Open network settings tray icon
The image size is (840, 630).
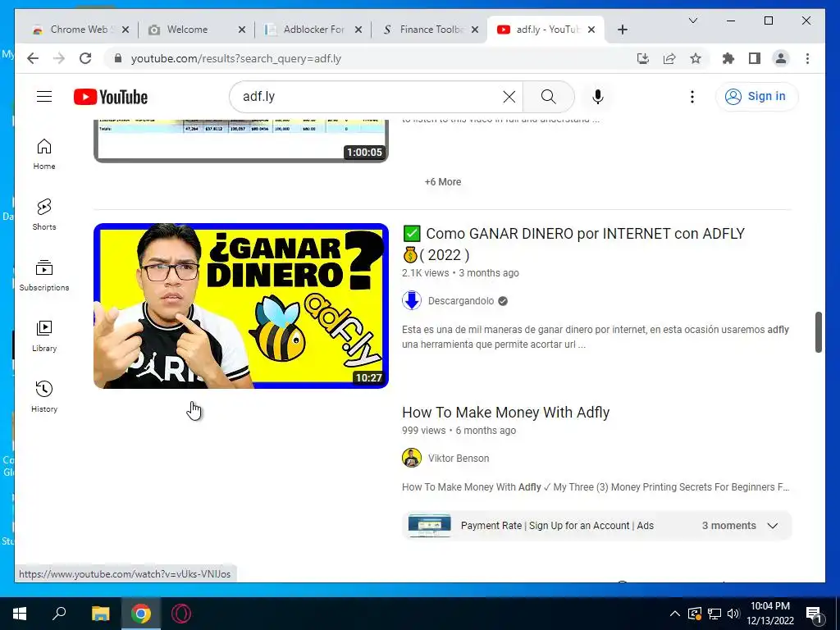coord(714,614)
